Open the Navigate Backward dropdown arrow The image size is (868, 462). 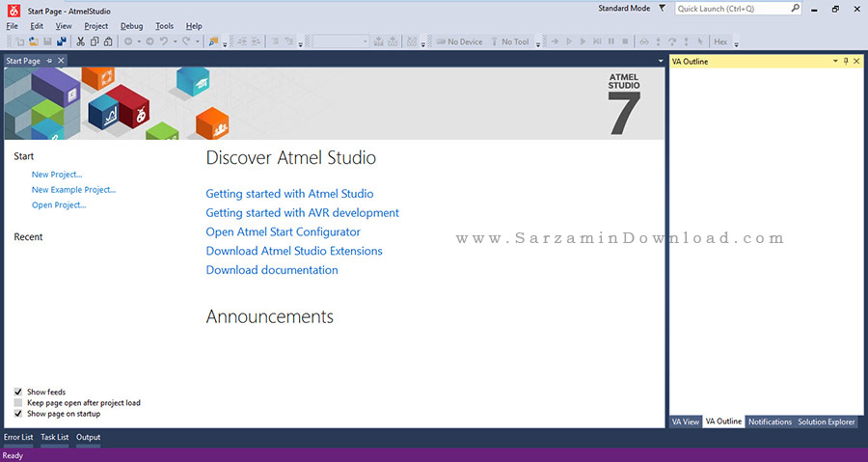[139, 41]
